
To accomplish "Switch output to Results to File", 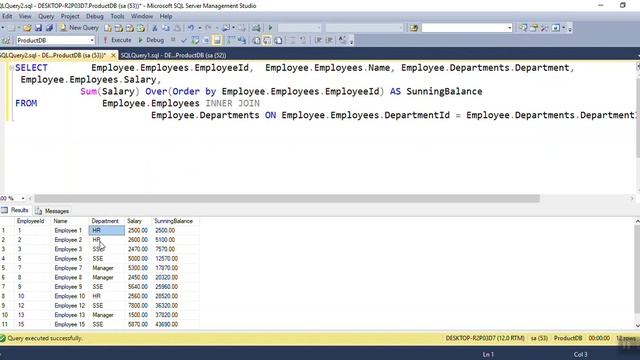I will click(278, 40).
